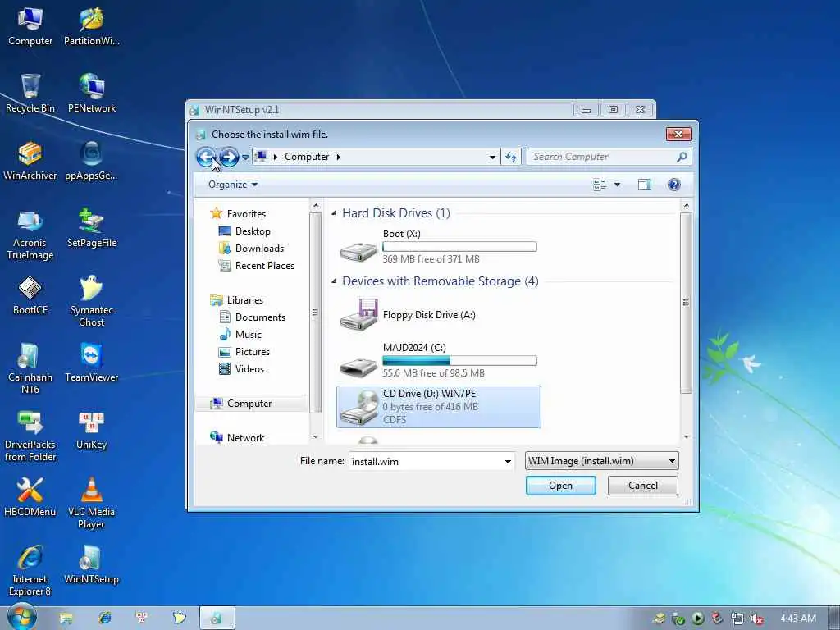The height and width of the screenshot is (630, 840).
Task: Open DriverPacks from Folder icon
Action: coord(30,436)
